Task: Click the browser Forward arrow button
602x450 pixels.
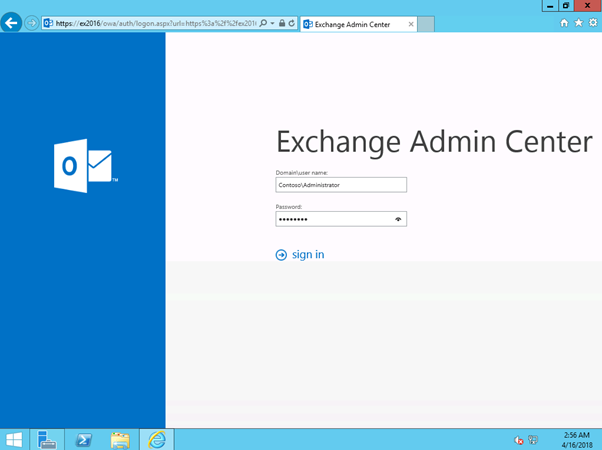Action: click(x=32, y=23)
